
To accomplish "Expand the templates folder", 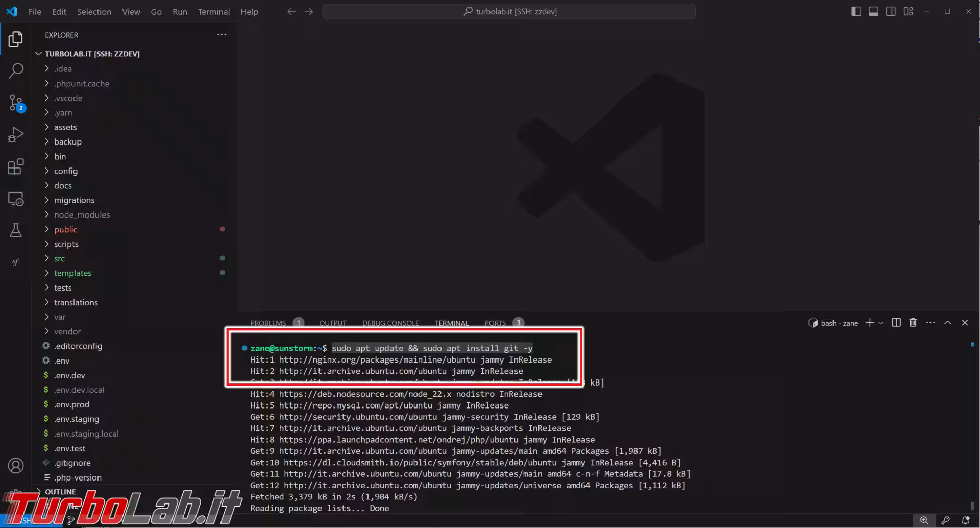I will [72, 273].
